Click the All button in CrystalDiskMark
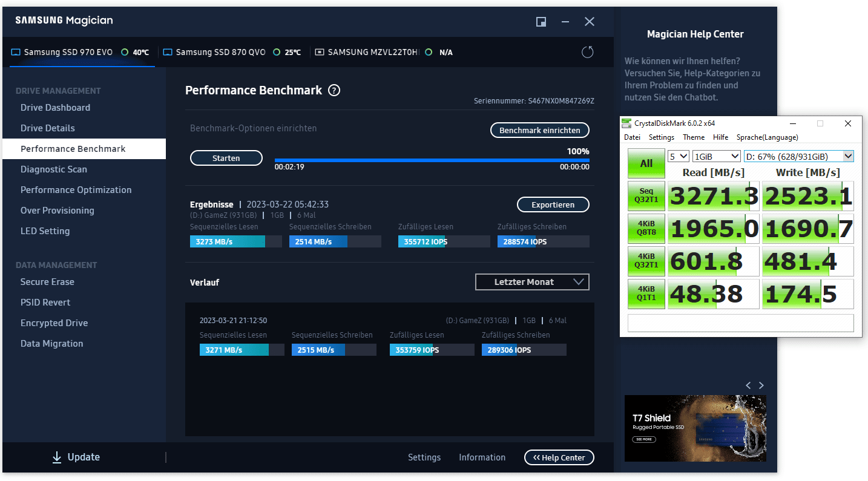 click(x=646, y=163)
